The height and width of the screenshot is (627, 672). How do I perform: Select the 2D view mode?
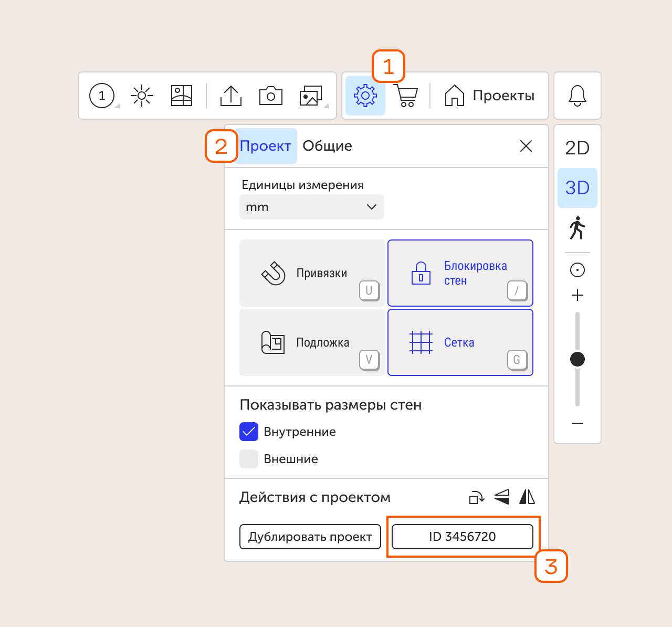(577, 148)
